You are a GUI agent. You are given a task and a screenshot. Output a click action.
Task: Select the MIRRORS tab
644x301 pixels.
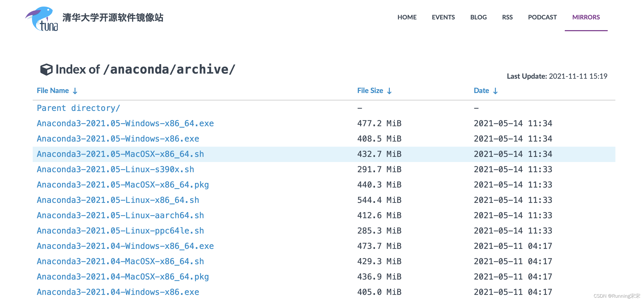(x=586, y=17)
